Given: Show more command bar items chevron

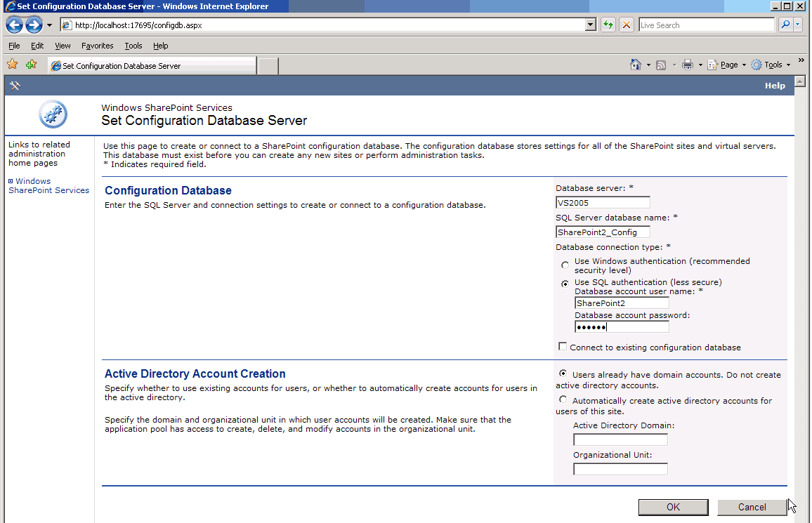Looking at the screenshot, I should [x=801, y=60].
